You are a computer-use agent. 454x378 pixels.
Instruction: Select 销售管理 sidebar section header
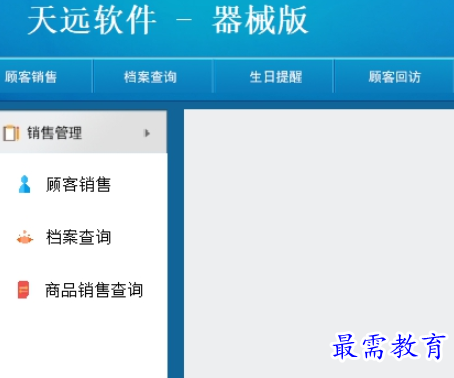pyautogui.click(x=83, y=132)
